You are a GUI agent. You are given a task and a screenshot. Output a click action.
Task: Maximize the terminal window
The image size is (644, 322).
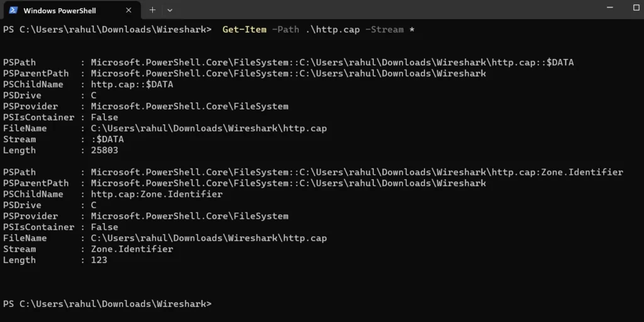(x=636, y=7)
